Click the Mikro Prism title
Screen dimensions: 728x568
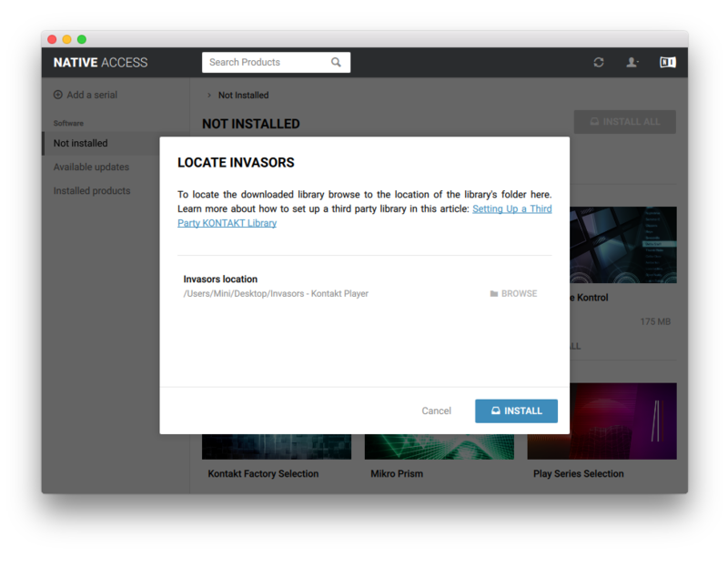pos(397,473)
